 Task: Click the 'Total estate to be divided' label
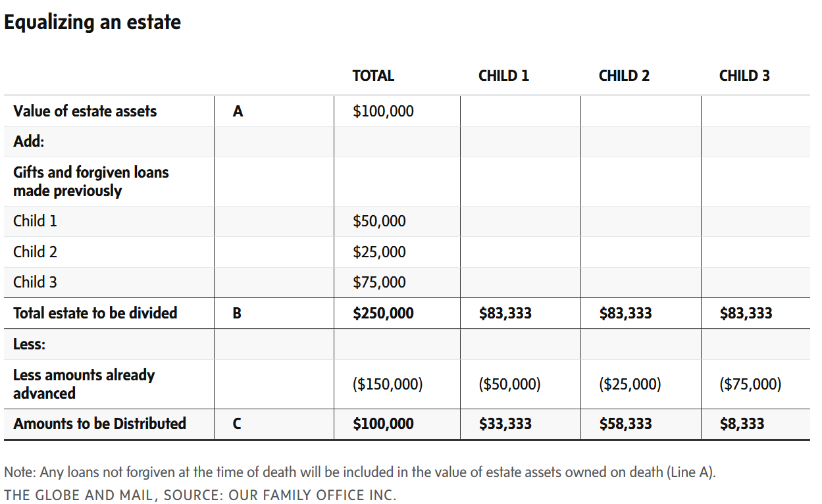click(95, 313)
